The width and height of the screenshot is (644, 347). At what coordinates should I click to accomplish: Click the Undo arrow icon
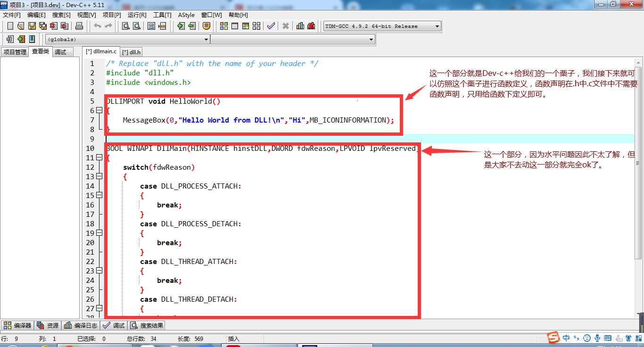(x=98, y=26)
